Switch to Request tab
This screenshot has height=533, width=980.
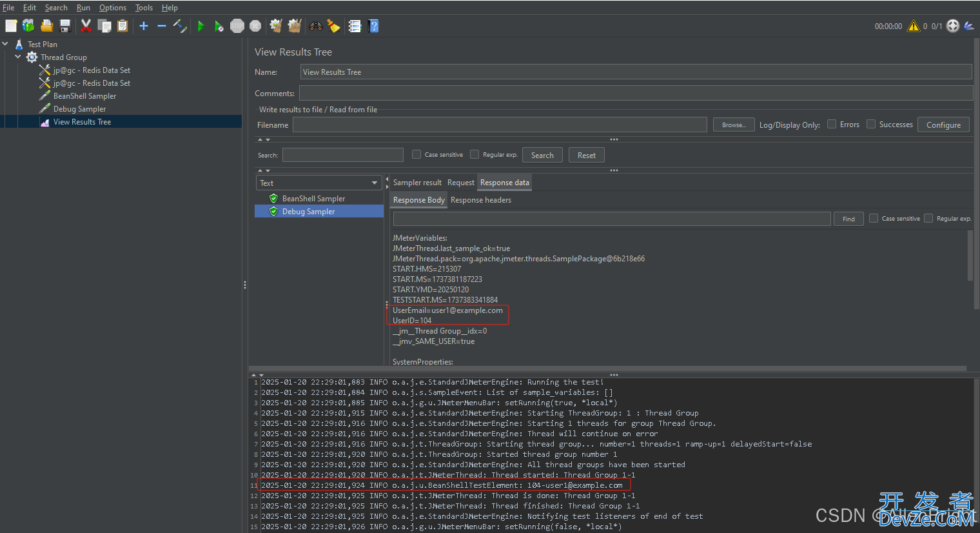[x=460, y=183]
